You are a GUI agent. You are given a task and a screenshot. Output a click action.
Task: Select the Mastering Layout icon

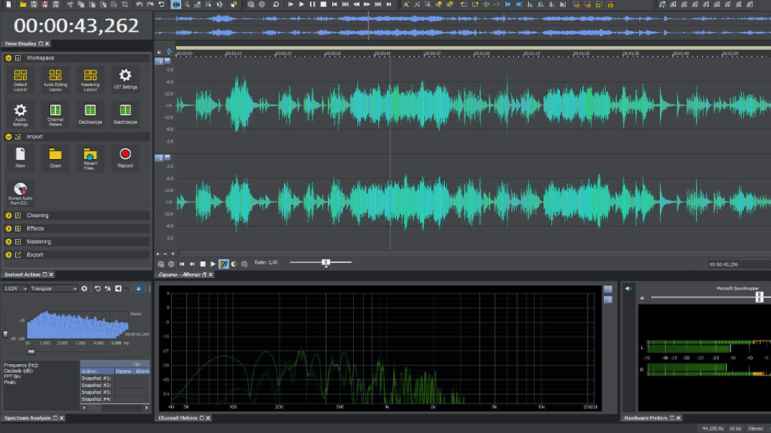pos(90,76)
